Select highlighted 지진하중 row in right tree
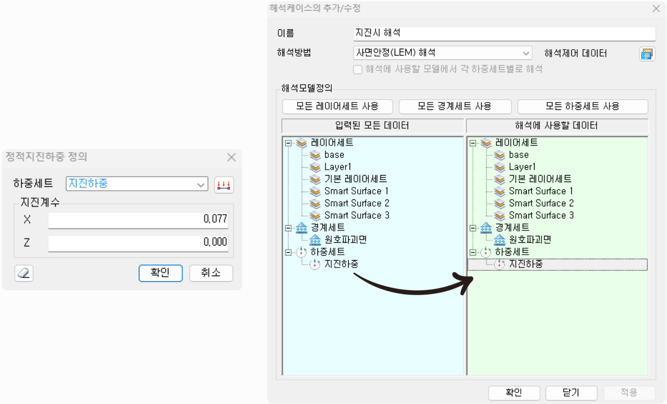Viewport: 667px width, 404px height. click(x=558, y=265)
